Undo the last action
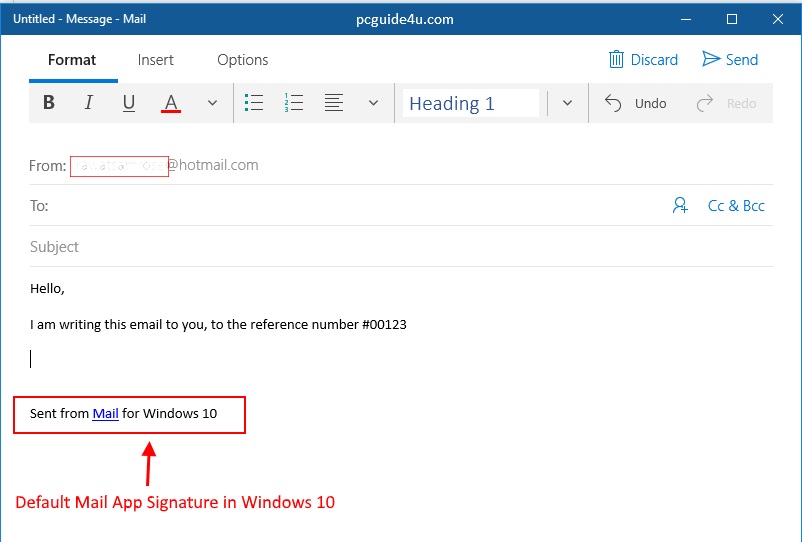 (636, 103)
